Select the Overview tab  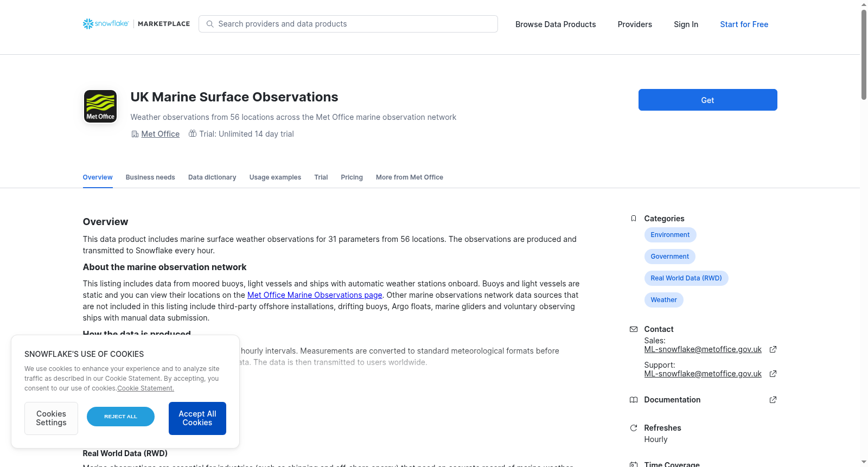click(98, 177)
